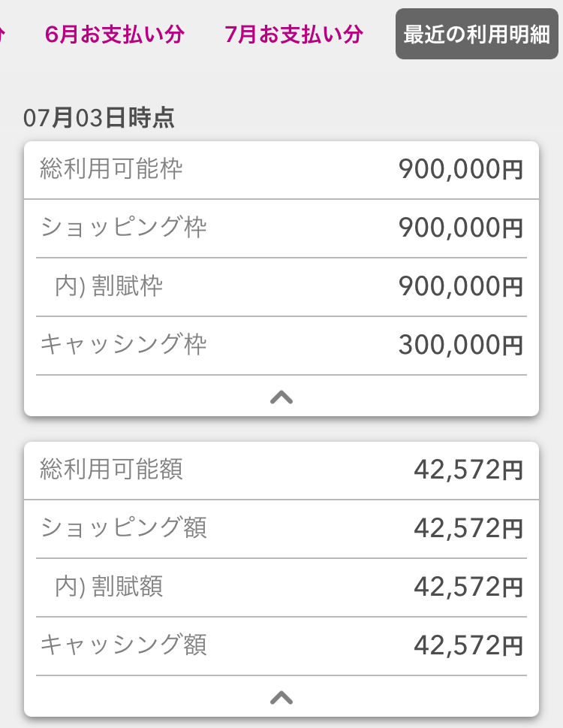The height and width of the screenshot is (728, 563).
Task: Click the 07月03日時点 date heading
Action: 99,119
